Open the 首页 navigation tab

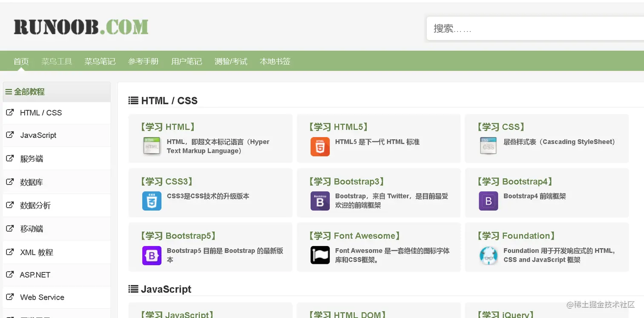[x=21, y=61]
